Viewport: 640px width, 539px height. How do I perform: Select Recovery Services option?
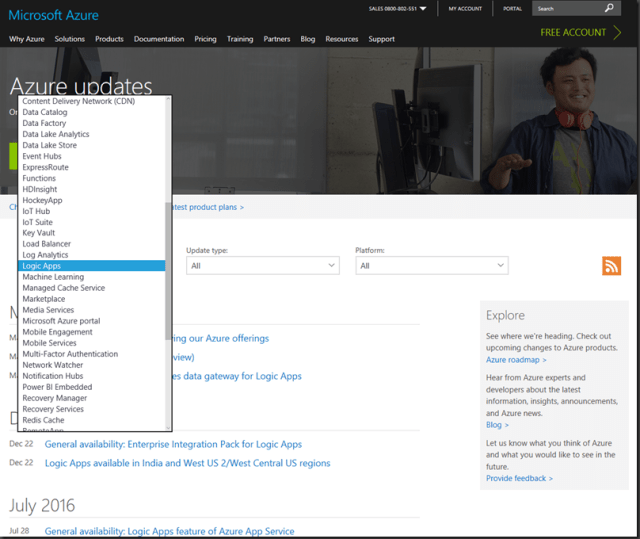[x=92, y=409]
